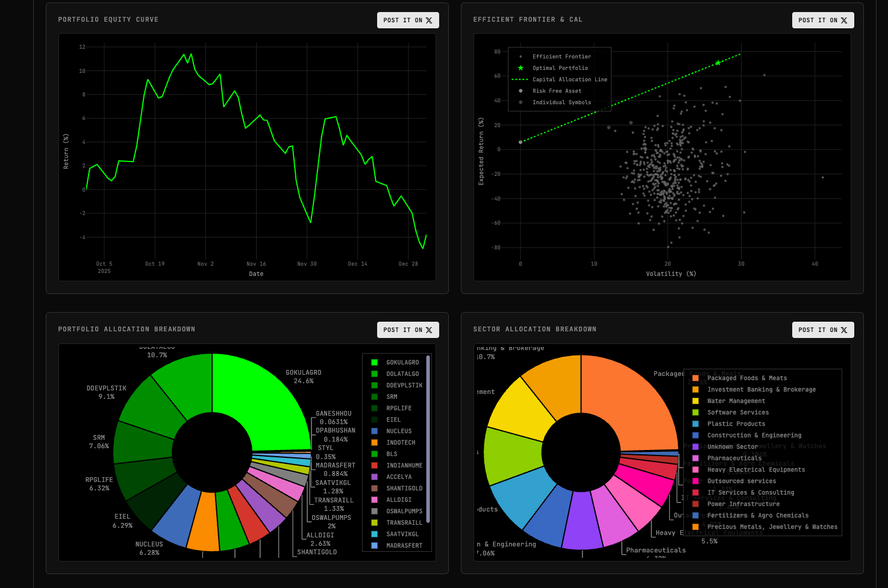Click the IT Services & Consulting legend marker

(696, 492)
